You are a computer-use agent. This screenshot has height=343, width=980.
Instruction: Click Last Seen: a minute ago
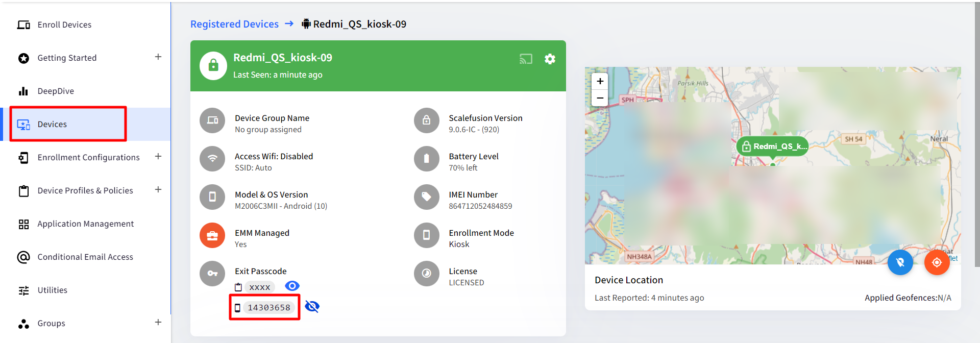click(278, 75)
